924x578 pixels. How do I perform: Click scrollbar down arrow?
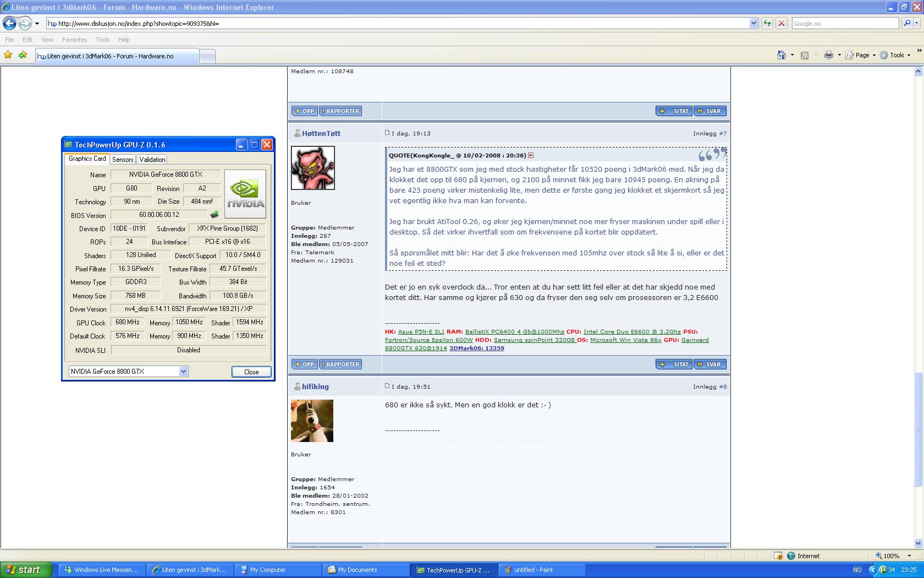pos(917,543)
